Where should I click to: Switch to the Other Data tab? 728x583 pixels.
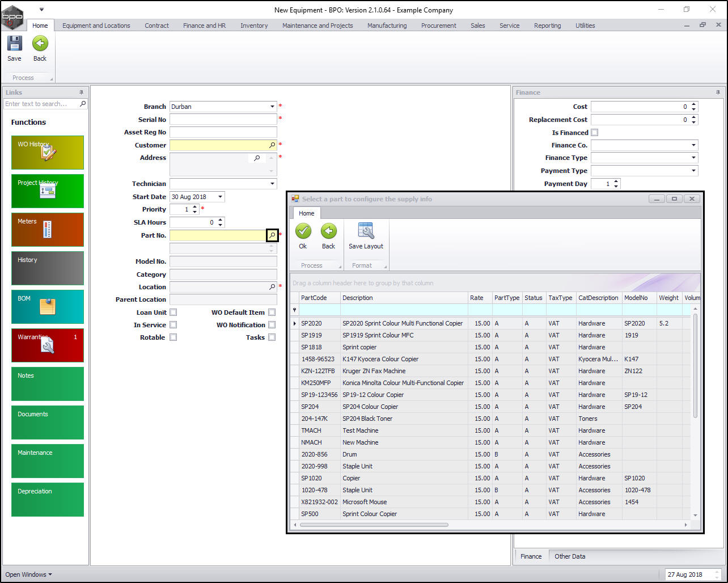tap(569, 556)
